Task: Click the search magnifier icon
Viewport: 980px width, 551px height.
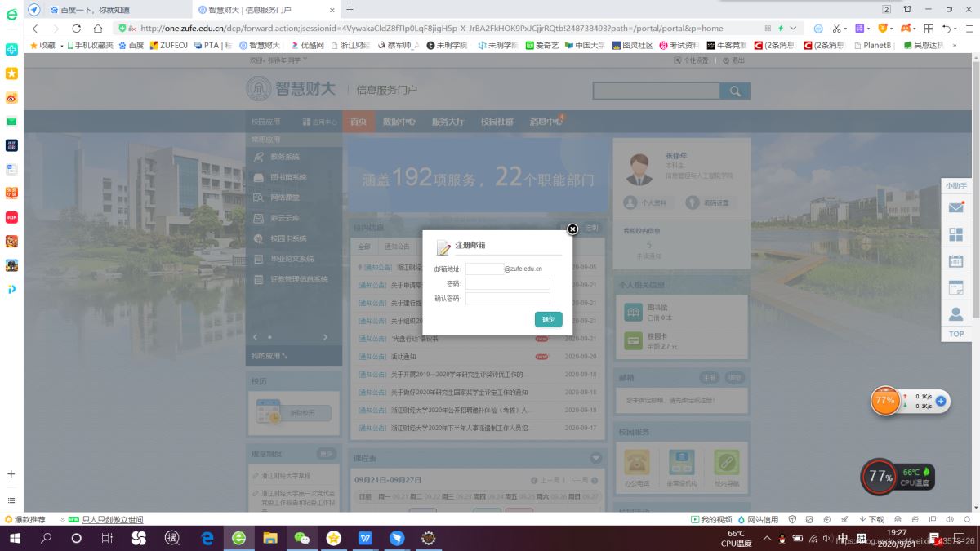Action: click(734, 91)
